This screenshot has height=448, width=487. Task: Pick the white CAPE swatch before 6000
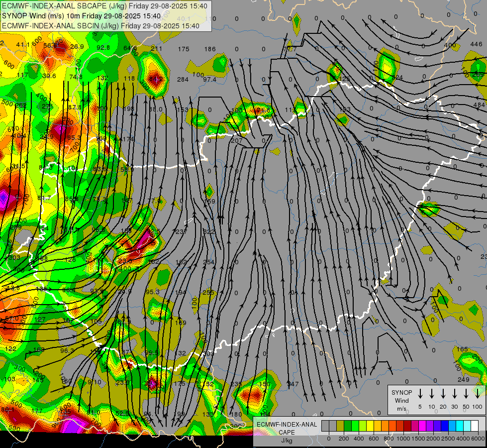(475, 426)
